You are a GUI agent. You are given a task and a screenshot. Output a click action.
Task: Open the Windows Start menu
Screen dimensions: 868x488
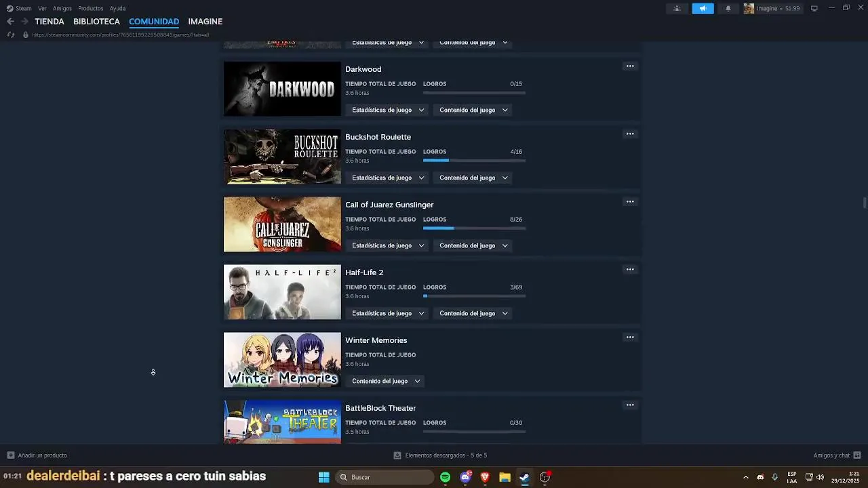pos(323,477)
